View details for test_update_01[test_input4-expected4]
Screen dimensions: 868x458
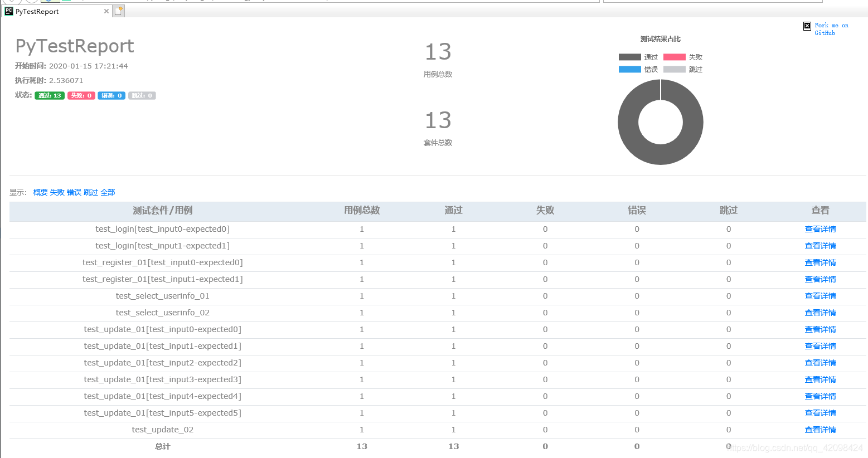coord(820,396)
